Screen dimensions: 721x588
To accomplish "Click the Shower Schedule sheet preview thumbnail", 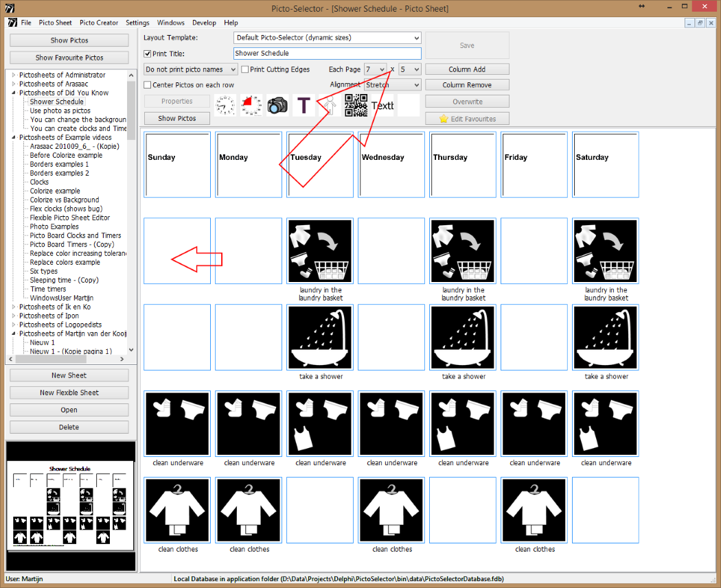I will [69, 505].
